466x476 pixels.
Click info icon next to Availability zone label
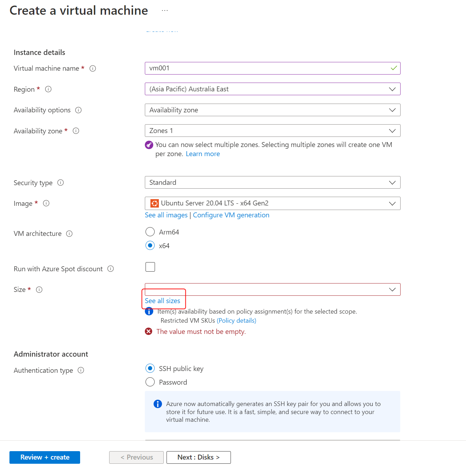(76, 131)
